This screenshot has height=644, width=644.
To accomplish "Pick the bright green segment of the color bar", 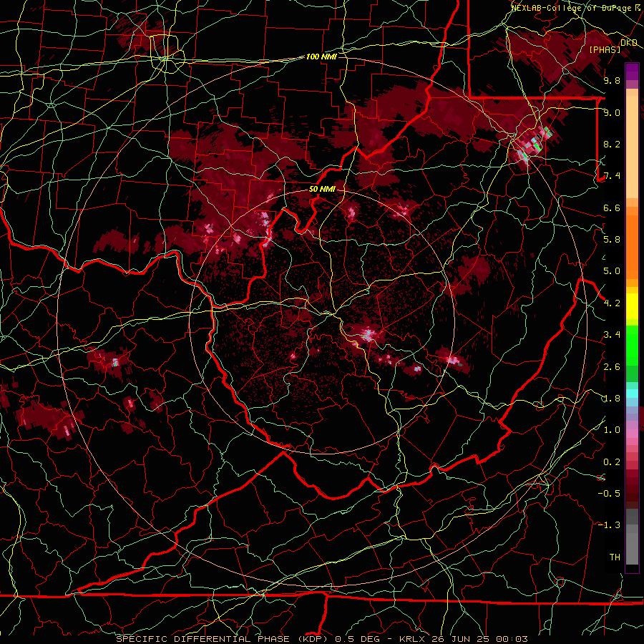I will click(x=632, y=345).
